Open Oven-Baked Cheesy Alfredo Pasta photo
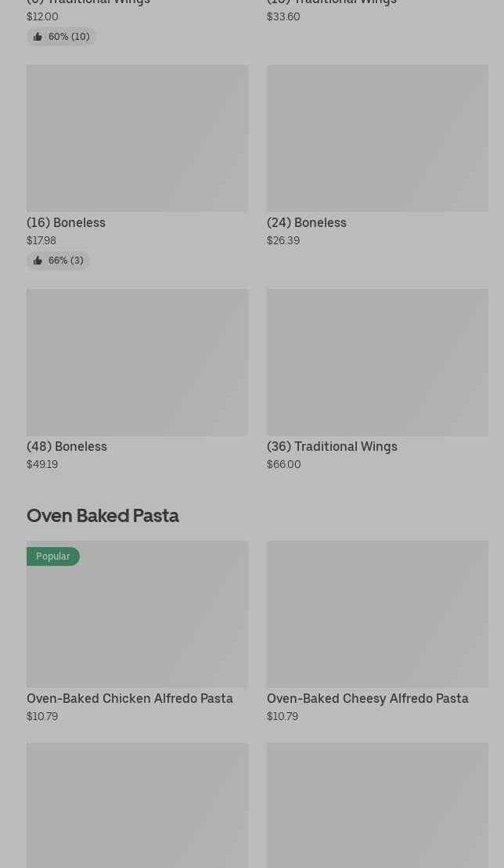504x868 pixels. (377, 614)
